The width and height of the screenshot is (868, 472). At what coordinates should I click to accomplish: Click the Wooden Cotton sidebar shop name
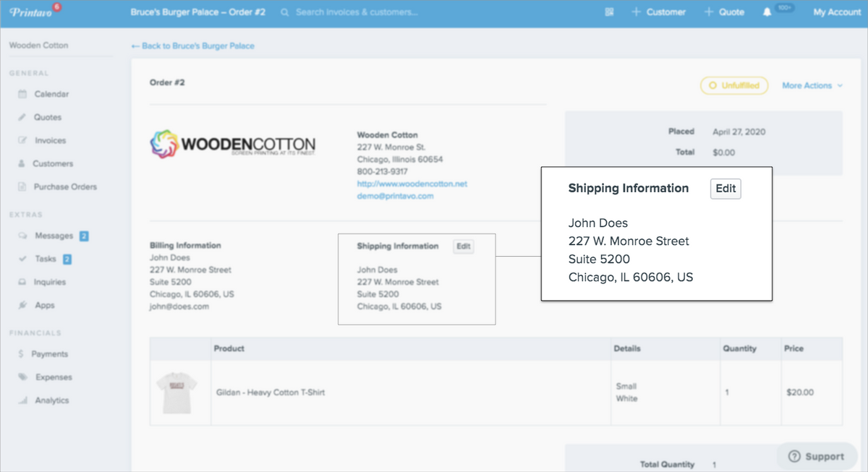pyautogui.click(x=38, y=46)
